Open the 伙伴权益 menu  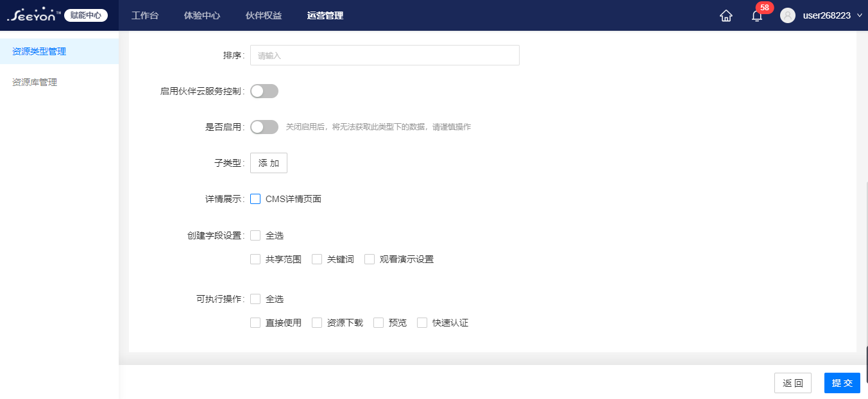pos(264,15)
